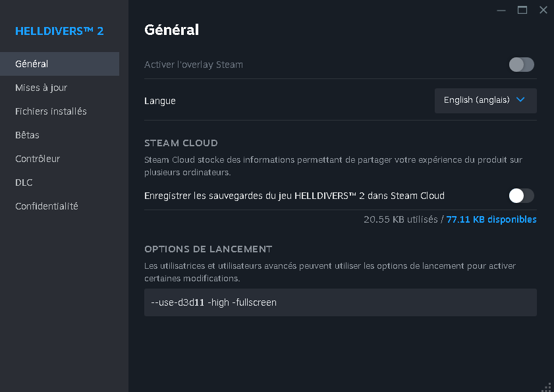Click the HELLDIVERS 2 game title
This screenshot has height=392, width=554.
pos(59,31)
